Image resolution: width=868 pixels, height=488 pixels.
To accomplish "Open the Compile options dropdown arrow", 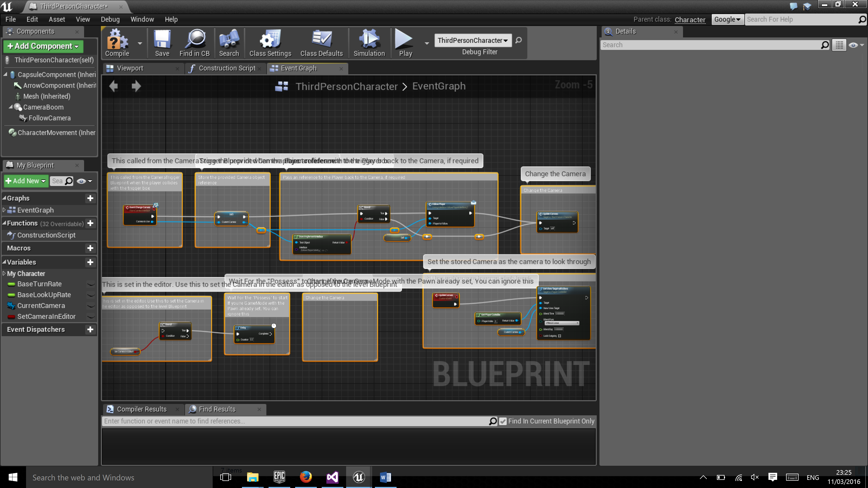I will (140, 43).
